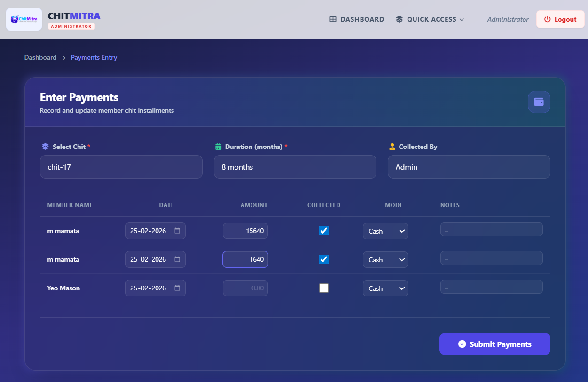
Task: Open calendar picker in second m mamata row
Action: pyautogui.click(x=177, y=259)
